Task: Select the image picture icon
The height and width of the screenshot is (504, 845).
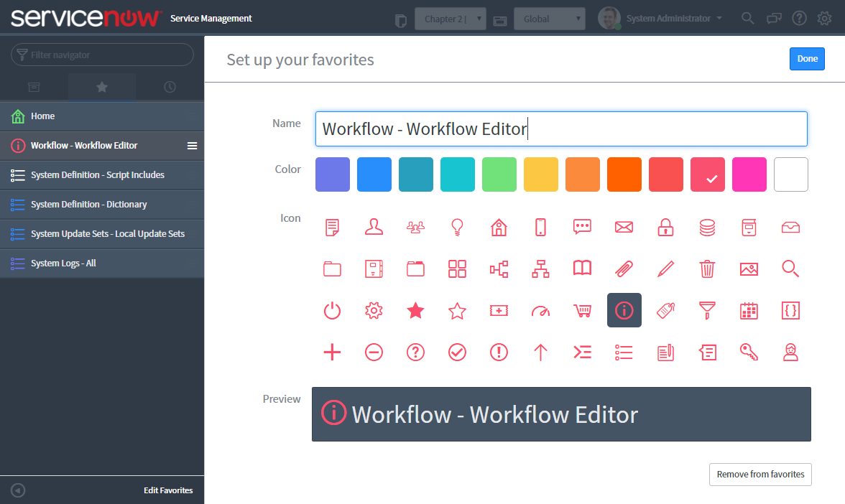Action: coord(749,269)
